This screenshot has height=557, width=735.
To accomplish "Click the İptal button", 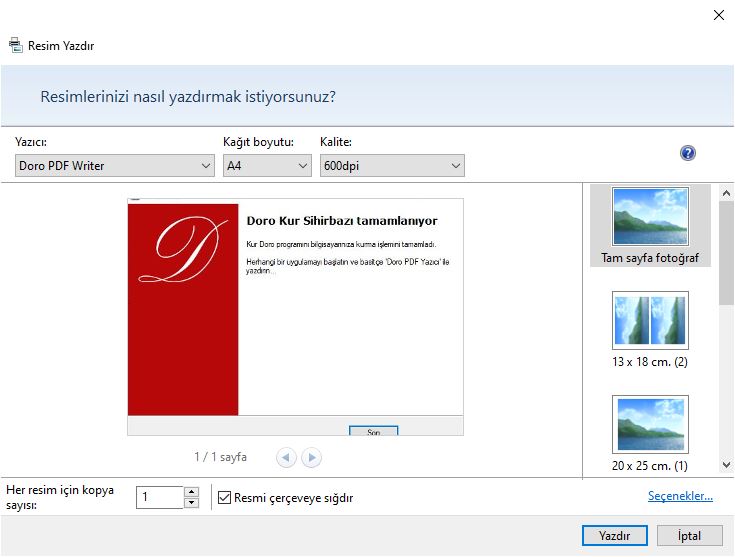I will coord(690,535).
